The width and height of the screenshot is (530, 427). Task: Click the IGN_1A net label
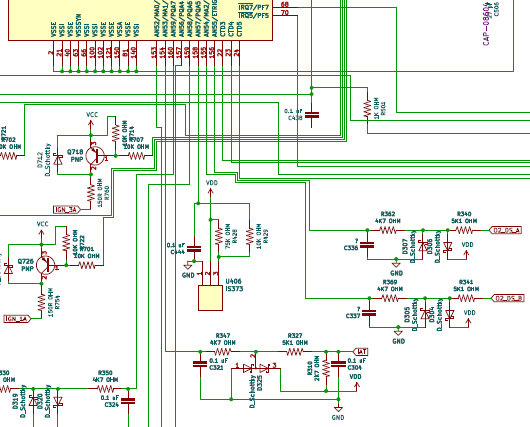click(x=17, y=319)
